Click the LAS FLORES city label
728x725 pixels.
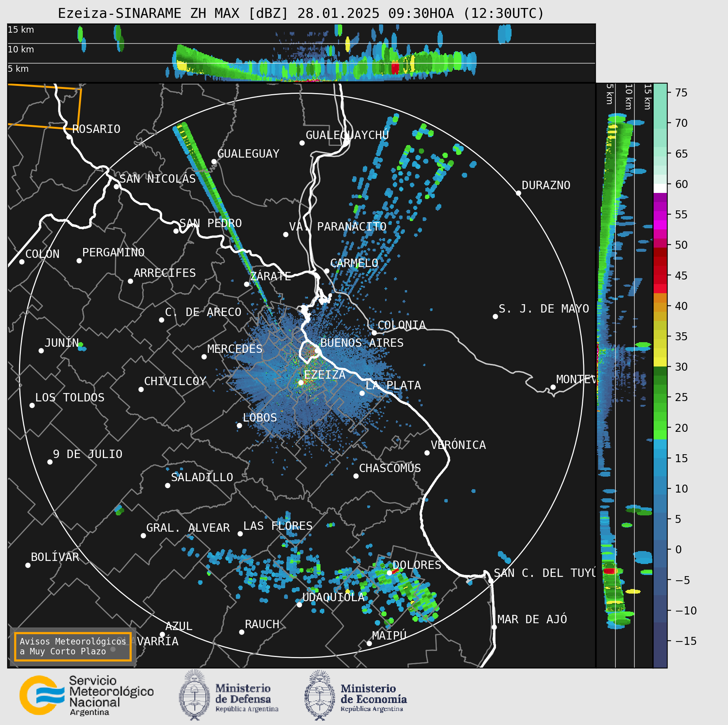point(278,526)
